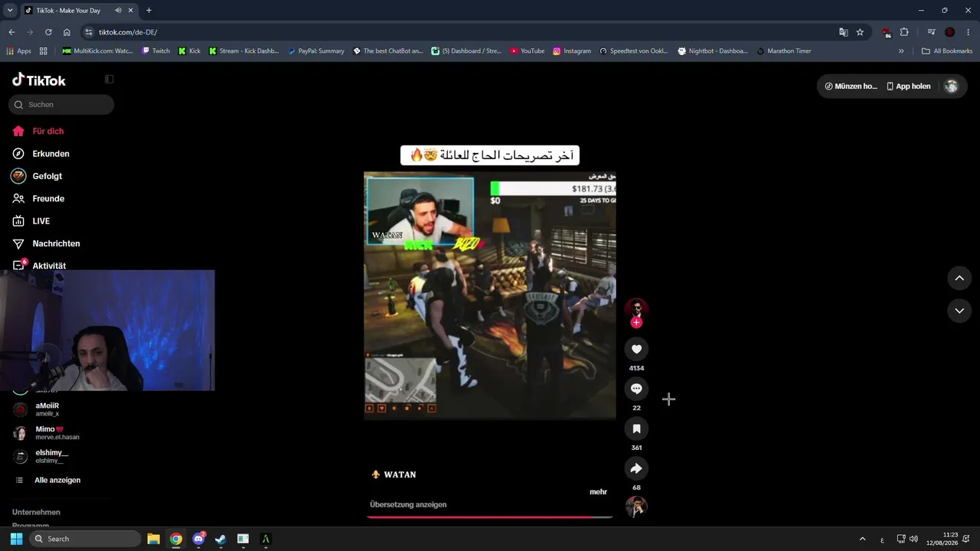The height and width of the screenshot is (551, 980).
Task: Open the creator's profile avatar above the like button
Action: click(x=636, y=309)
